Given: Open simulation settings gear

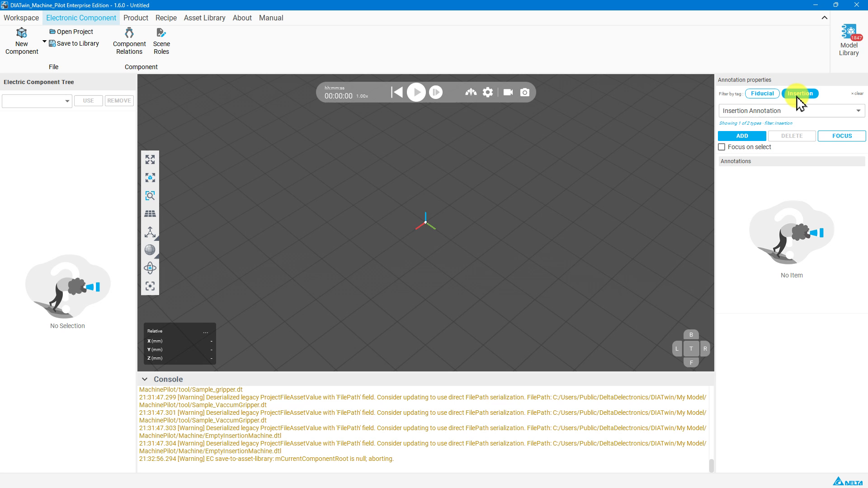Looking at the screenshot, I should point(487,93).
